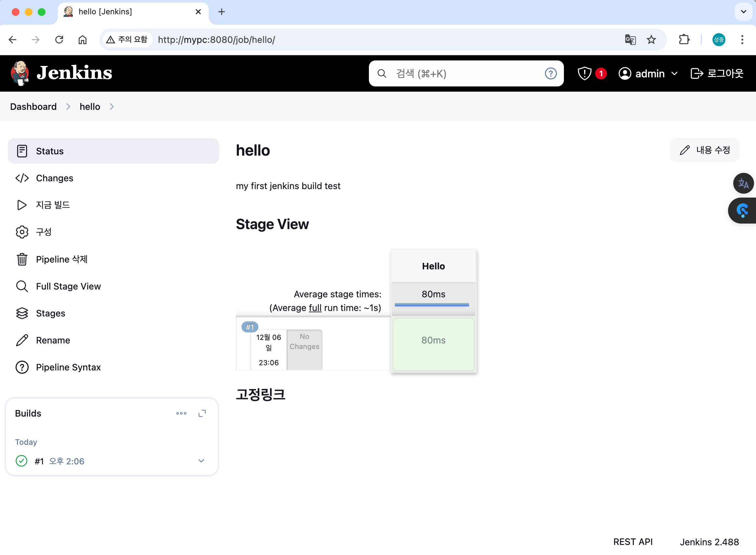Open the Stages layers item

(50, 313)
